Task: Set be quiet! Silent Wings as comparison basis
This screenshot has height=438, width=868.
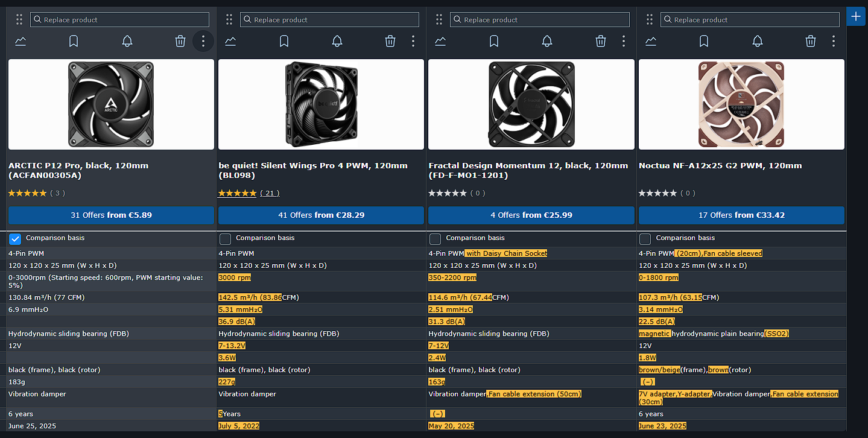Action: point(225,239)
